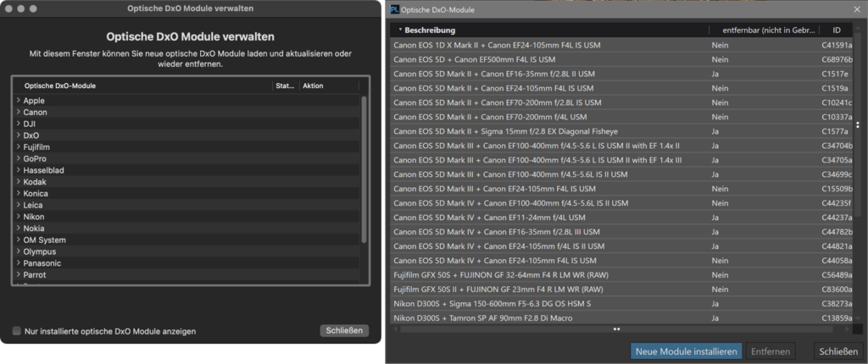Select 5D Mark IV + EF11-24mm f/4L USM row
The image size is (868, 364).
point(622,218)
